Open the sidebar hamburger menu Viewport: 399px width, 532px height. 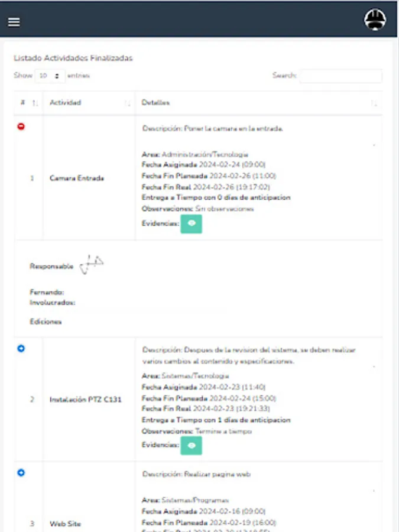click(15, 22)
